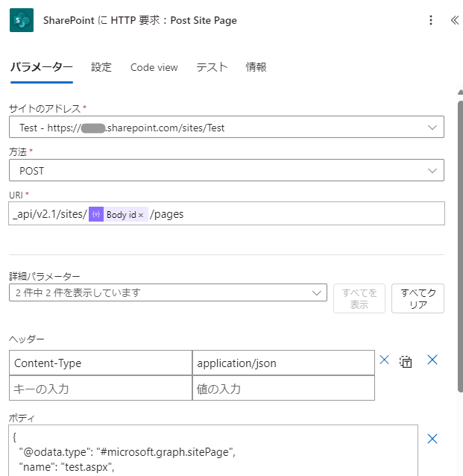This screenshot has width=463, height=476.
Task: Open the 設定 tab
Action: (101, 67)
